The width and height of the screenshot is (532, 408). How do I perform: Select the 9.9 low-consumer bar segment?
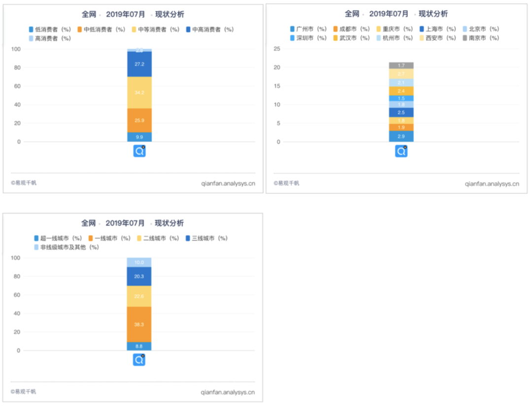[x=139, y=137]
